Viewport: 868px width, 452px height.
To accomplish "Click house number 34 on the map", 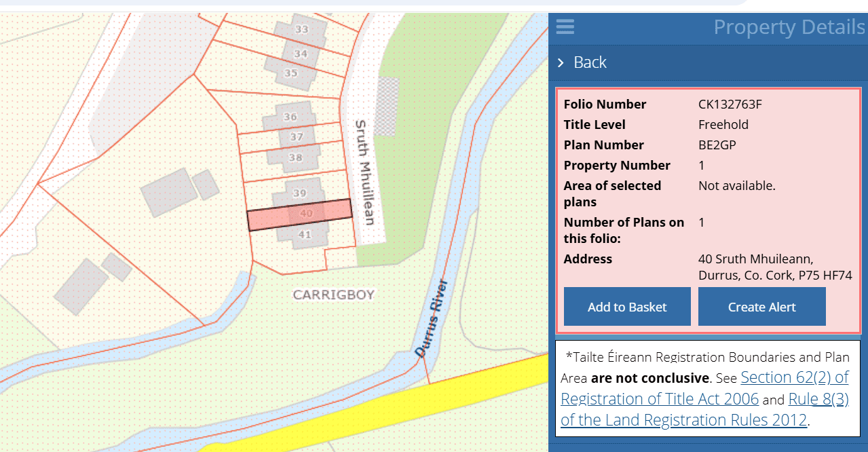I will (x=301, y=54).
